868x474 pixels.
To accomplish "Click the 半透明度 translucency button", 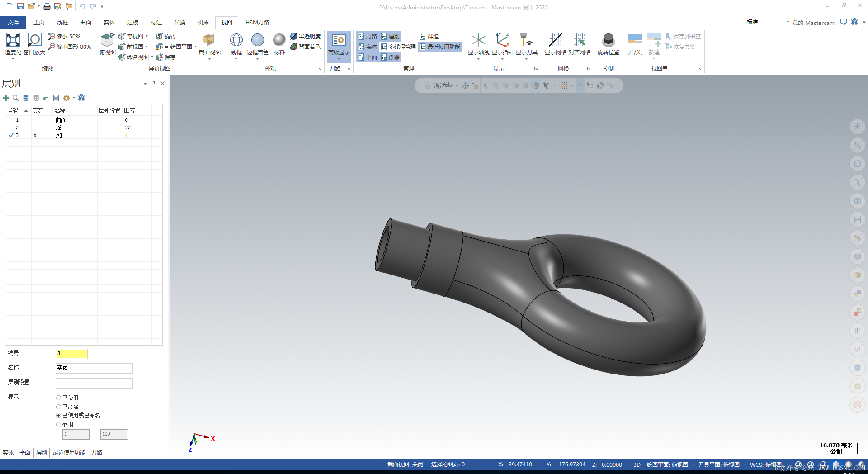I will coord(306,36).
